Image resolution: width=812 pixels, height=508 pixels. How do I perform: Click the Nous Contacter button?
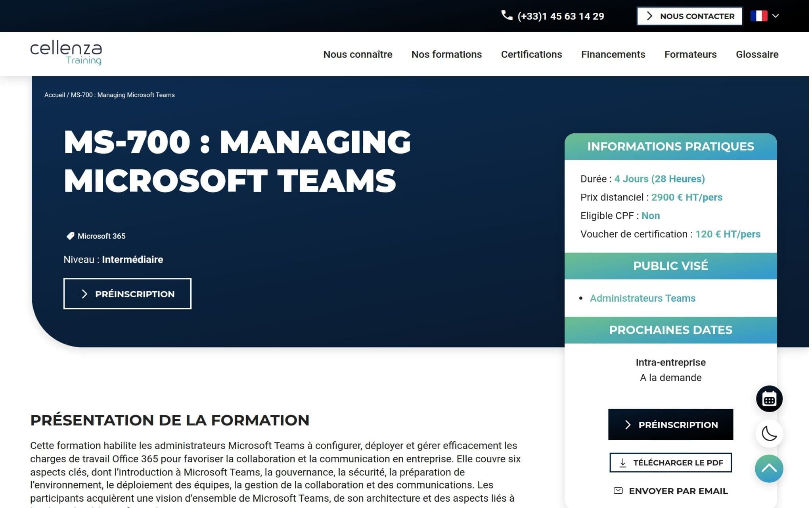[x=690, y=16]
